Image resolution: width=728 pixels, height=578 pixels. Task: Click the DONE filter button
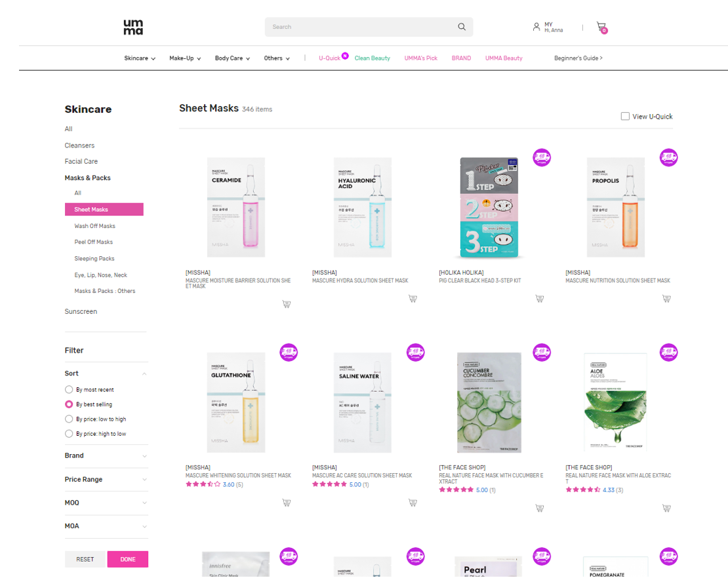(x=128, y=560)
